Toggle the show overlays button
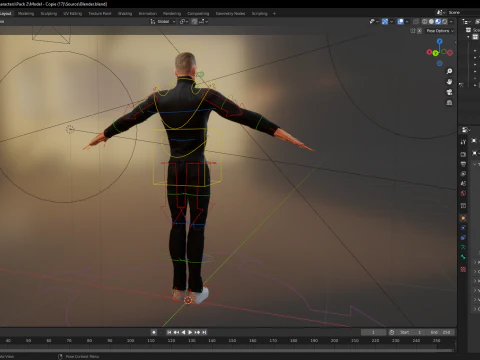480x360 pixels. pos(401,21)
